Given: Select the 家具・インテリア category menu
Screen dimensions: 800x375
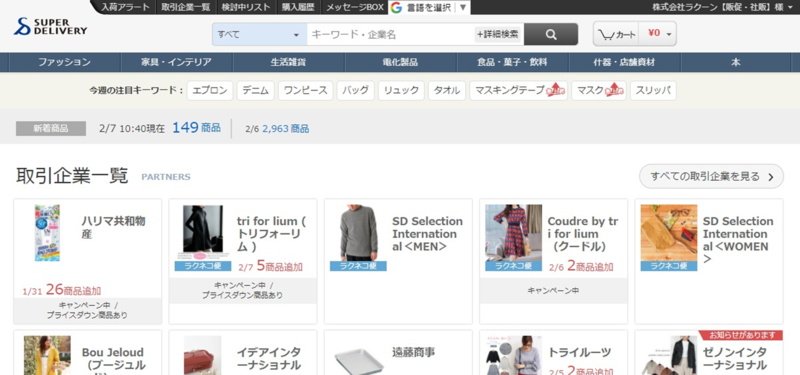Looking at the screenshot, I should [x=177, y=62].
